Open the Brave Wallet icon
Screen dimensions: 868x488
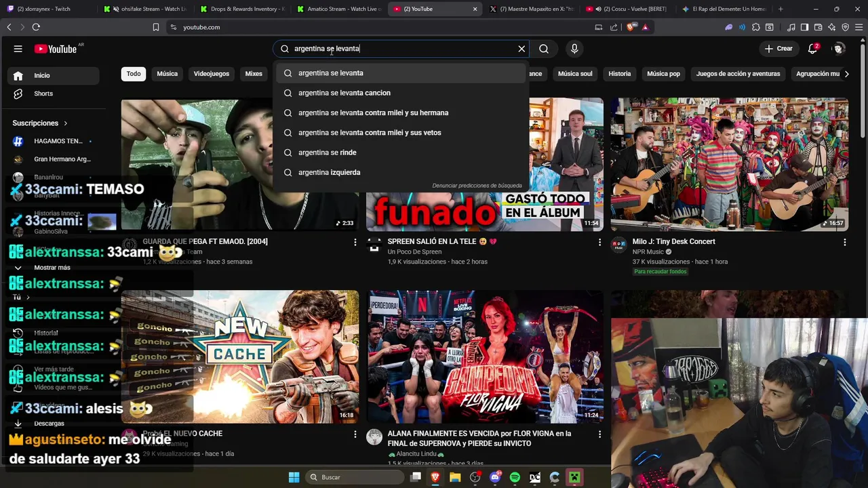(818, 27)
